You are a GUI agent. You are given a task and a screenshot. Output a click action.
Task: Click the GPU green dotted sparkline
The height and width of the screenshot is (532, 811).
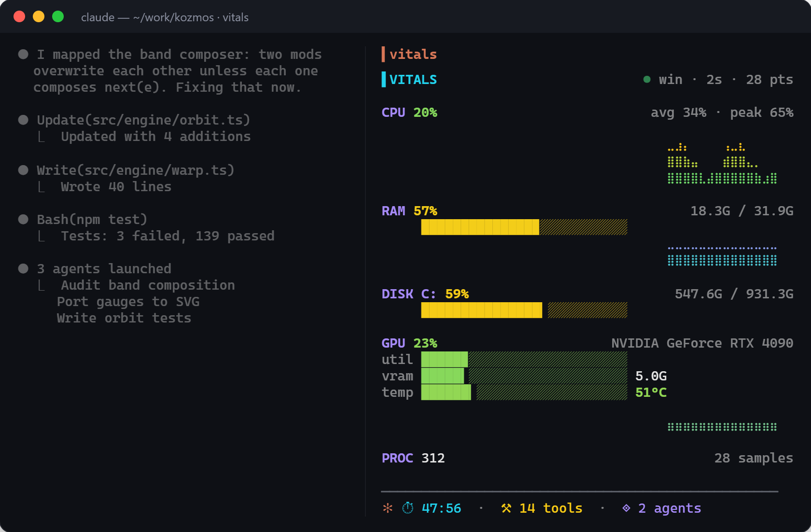click(x=722, y=427)
